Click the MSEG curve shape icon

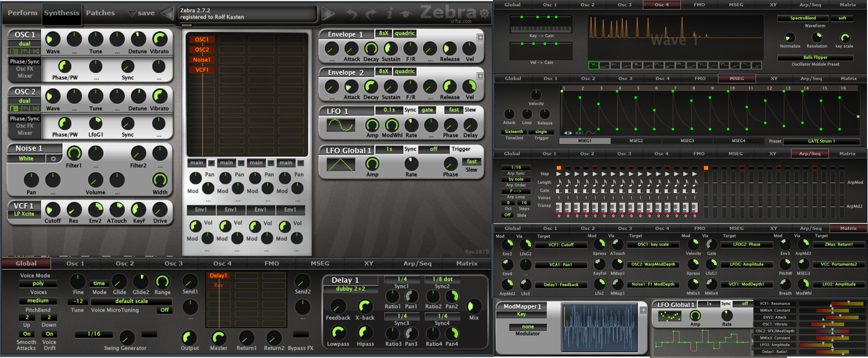(x=591, y=132)
